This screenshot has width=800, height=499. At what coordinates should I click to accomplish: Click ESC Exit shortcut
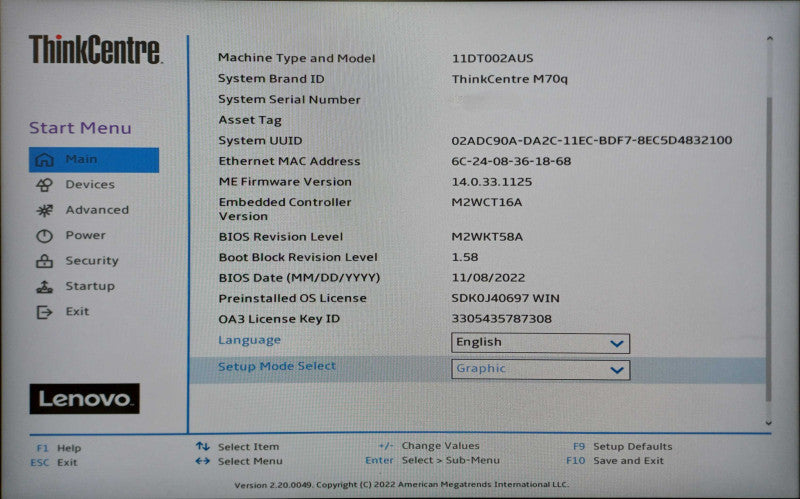click(x=54, y=462)
